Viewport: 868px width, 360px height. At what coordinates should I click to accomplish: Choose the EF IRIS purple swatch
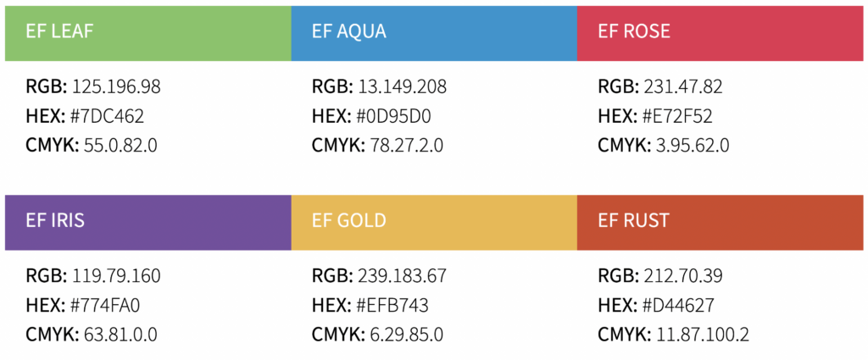[147, 222]
